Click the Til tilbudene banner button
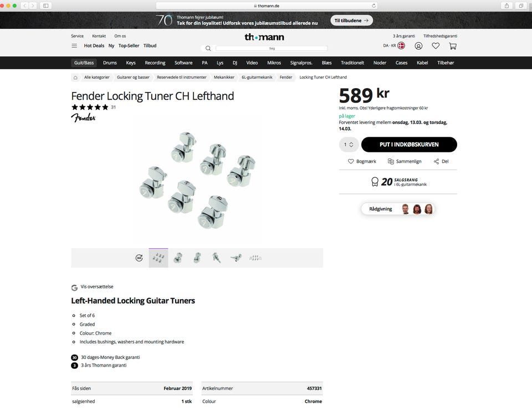 352,20
